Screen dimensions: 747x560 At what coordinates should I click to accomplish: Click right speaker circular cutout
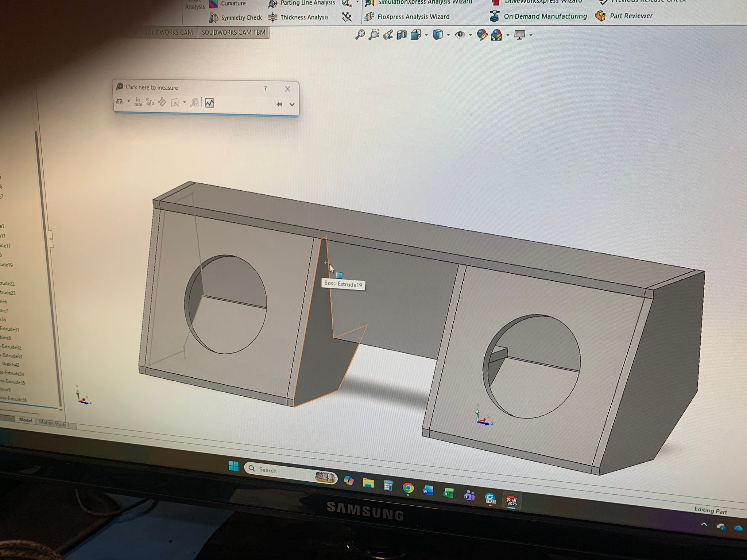click(x=532, y=366)
